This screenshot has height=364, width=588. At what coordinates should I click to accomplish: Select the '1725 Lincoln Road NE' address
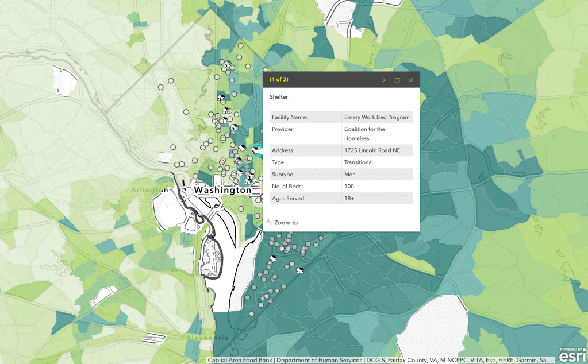coord(371,150)
